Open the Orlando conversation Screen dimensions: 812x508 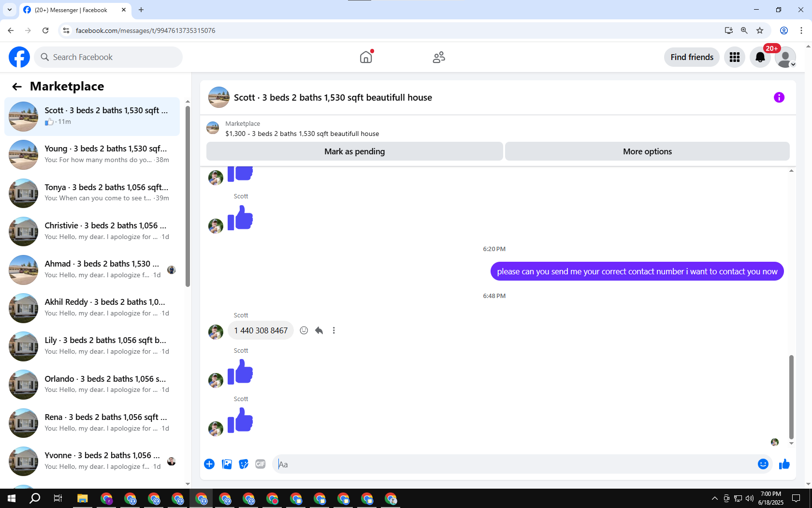[92, 385]
